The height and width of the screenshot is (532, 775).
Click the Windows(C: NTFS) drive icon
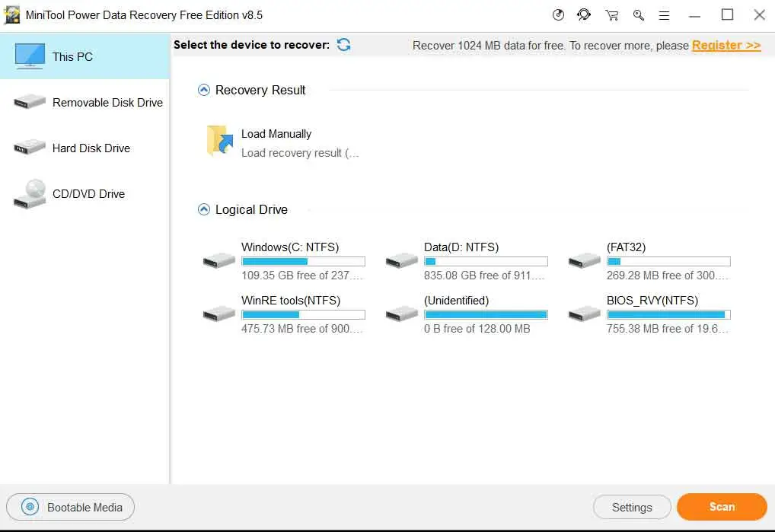[x=219, y=260]
